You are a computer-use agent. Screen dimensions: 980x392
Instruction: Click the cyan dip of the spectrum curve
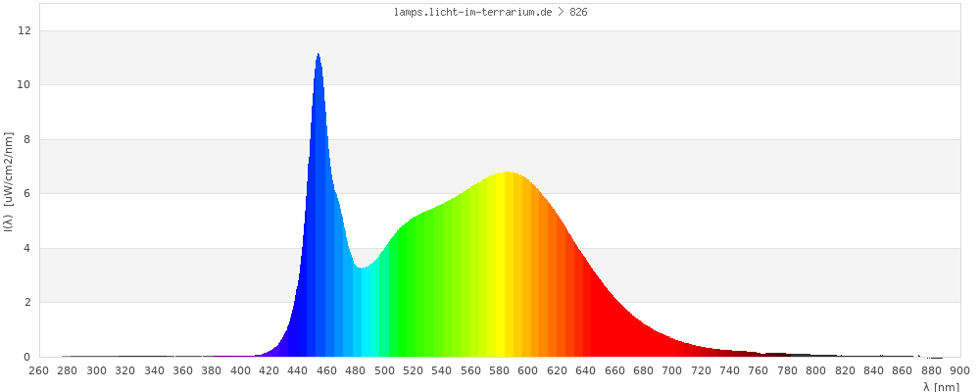(x=363, y=294)
